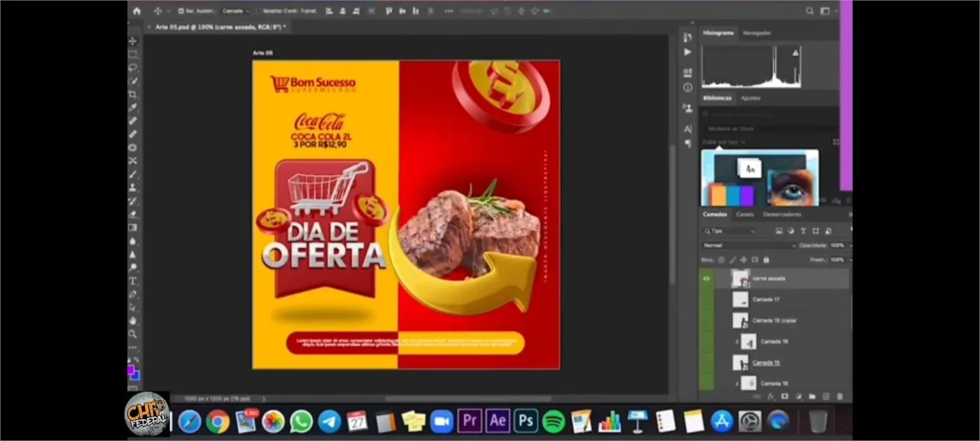Switch to the Demarcadores tab
Image resolution: width=980 pixels, height=441 pixels.
(782, 214)
